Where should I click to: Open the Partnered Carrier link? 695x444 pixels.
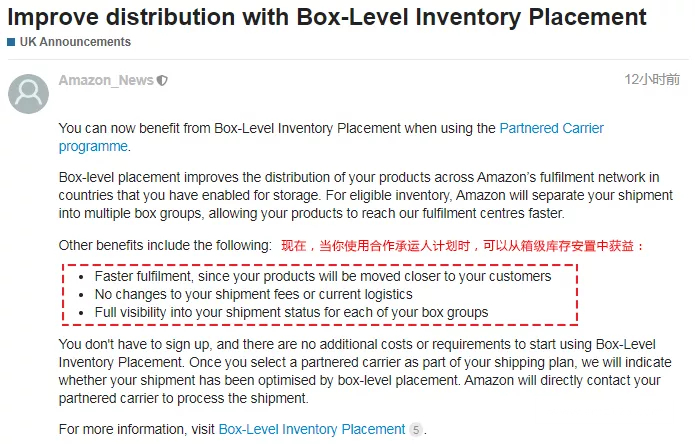(x=551, y=128)
